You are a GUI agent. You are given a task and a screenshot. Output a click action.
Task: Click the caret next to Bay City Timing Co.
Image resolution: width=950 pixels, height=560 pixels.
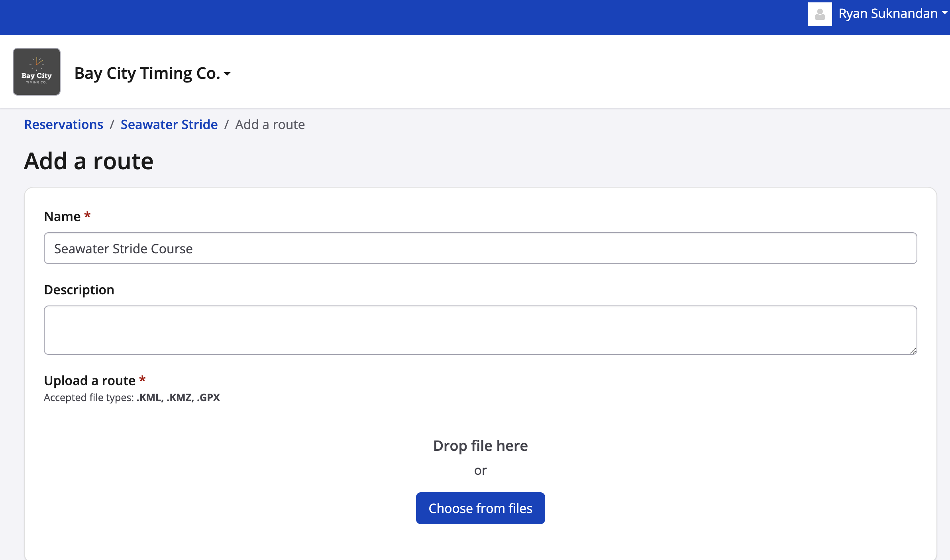point(228,74)
